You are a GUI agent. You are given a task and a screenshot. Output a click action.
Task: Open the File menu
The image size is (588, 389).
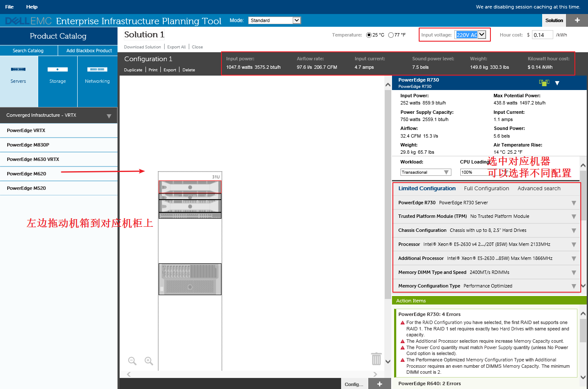pyautogui.click(x=9, y=7)
